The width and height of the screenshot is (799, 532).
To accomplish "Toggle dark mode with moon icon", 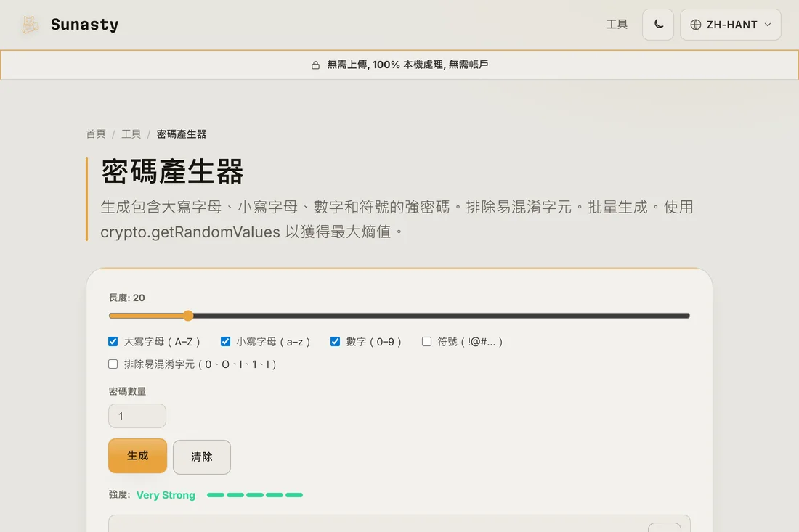I will tap(658, 25).
